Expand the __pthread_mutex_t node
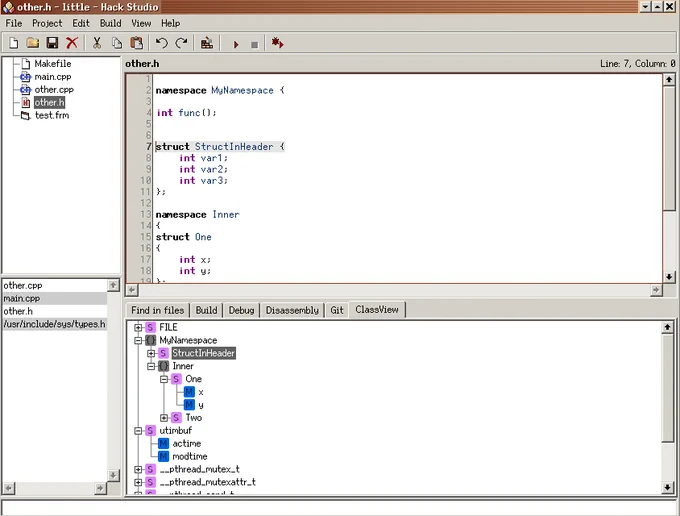Viewport: 680px width, 516px height. [138, 469]
